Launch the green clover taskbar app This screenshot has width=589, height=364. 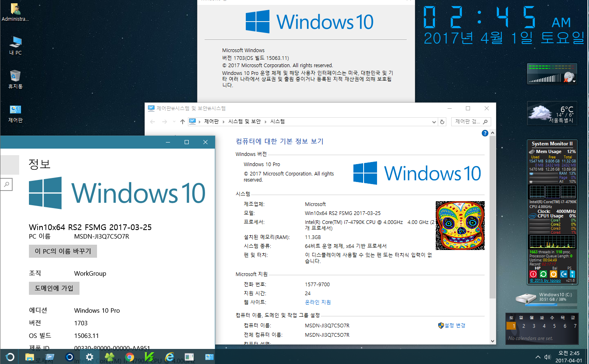click(x=110, y=357)
